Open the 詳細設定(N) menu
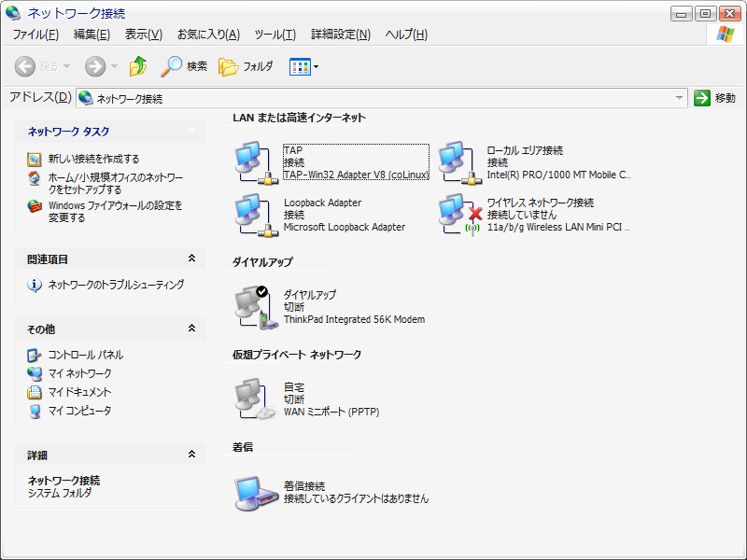 [x=340, y=35]
